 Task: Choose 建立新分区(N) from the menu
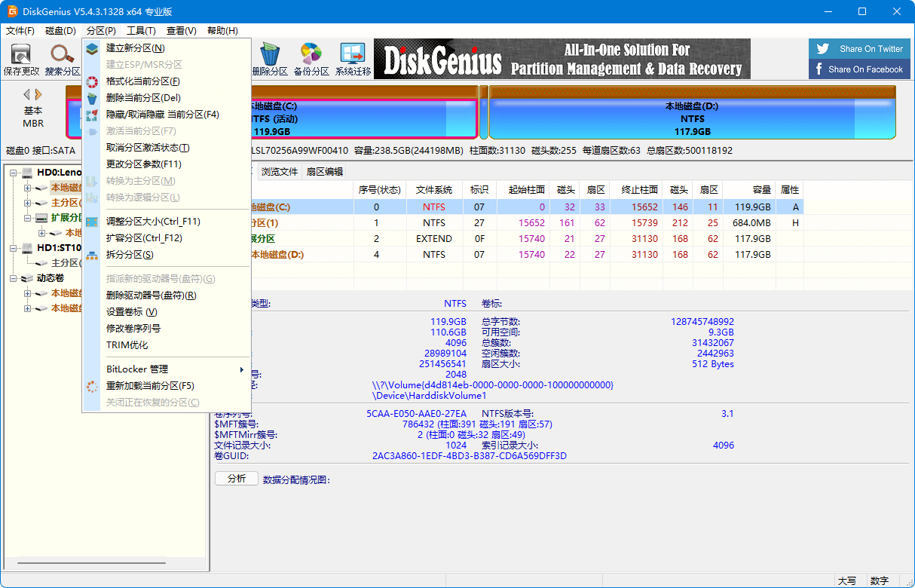167,48
